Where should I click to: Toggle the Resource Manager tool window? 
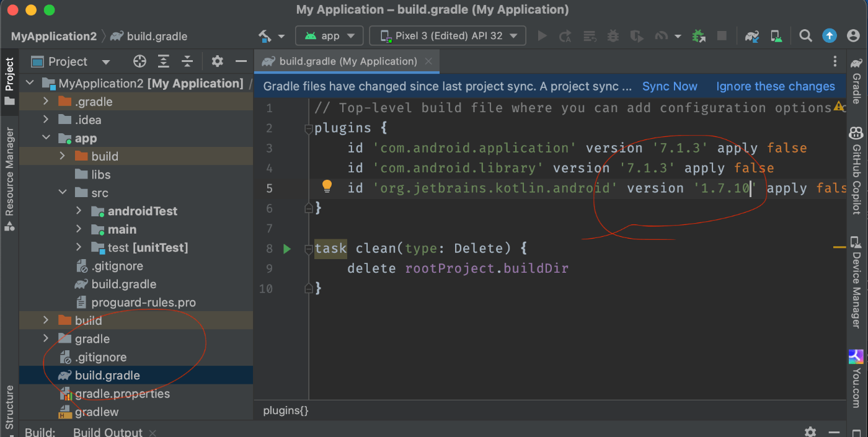(x=9, y=180)
